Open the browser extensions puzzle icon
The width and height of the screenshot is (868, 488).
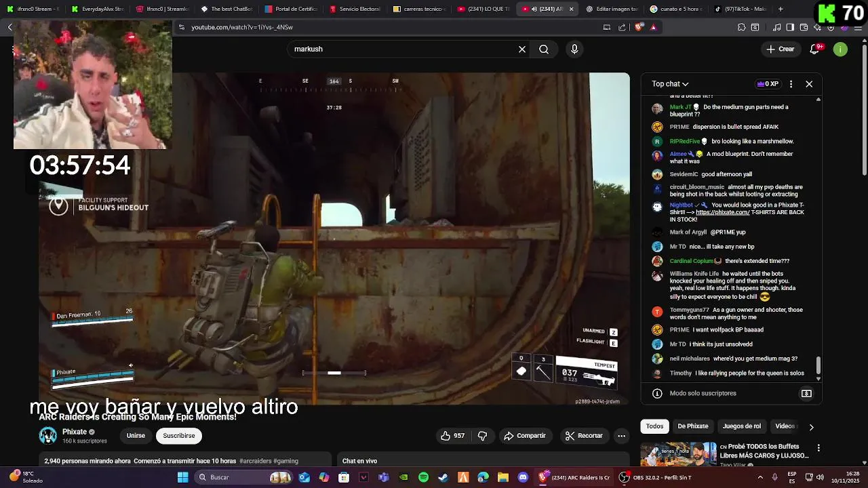pos(741,27)
